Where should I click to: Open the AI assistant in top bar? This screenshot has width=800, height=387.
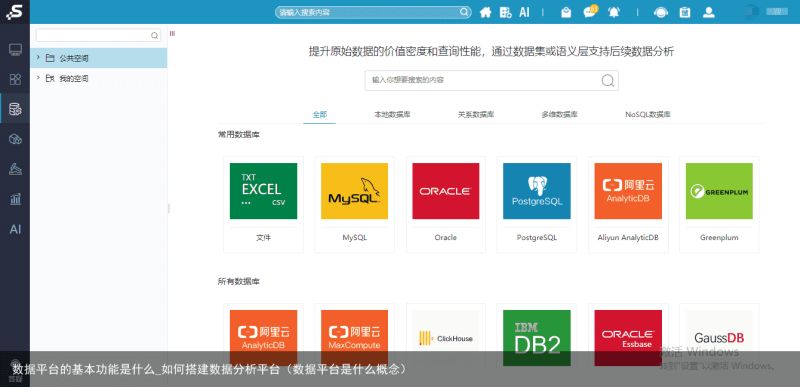coord(524,13)
